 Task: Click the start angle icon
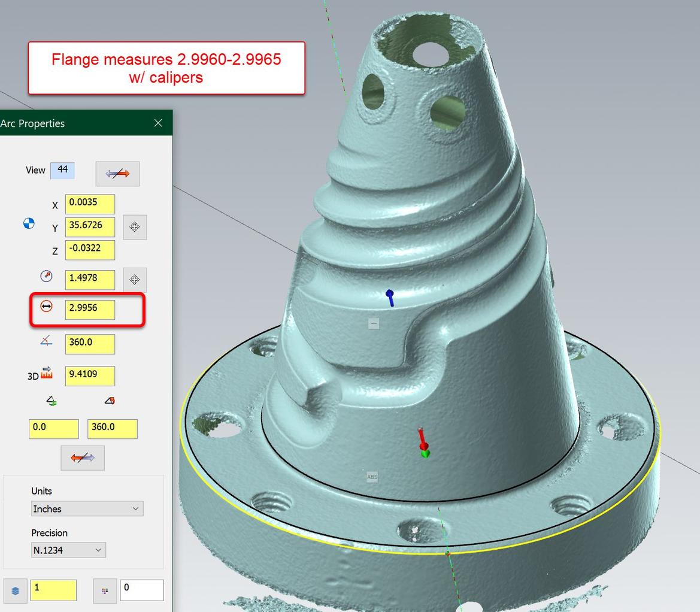click(51, 401)
